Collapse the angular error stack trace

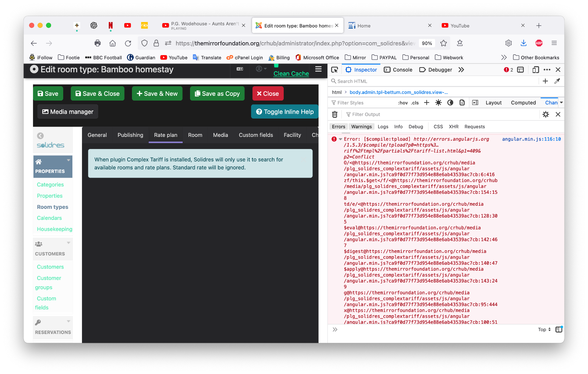point(341,139)
